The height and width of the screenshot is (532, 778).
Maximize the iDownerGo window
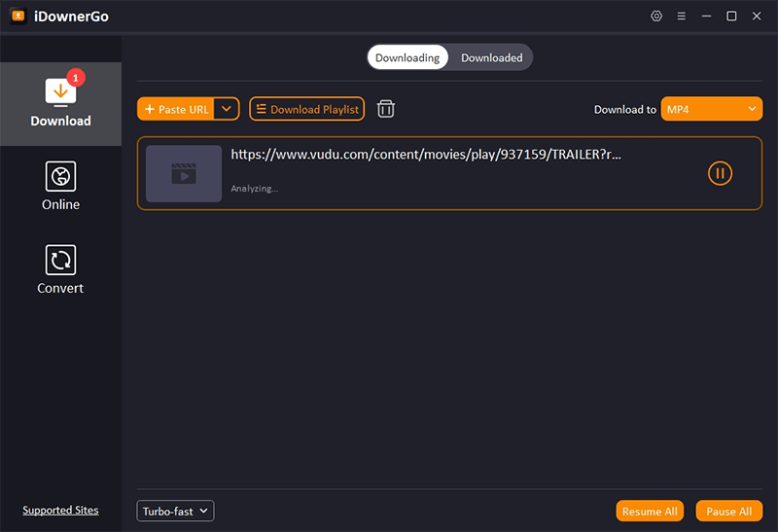[x=731, y=16]
